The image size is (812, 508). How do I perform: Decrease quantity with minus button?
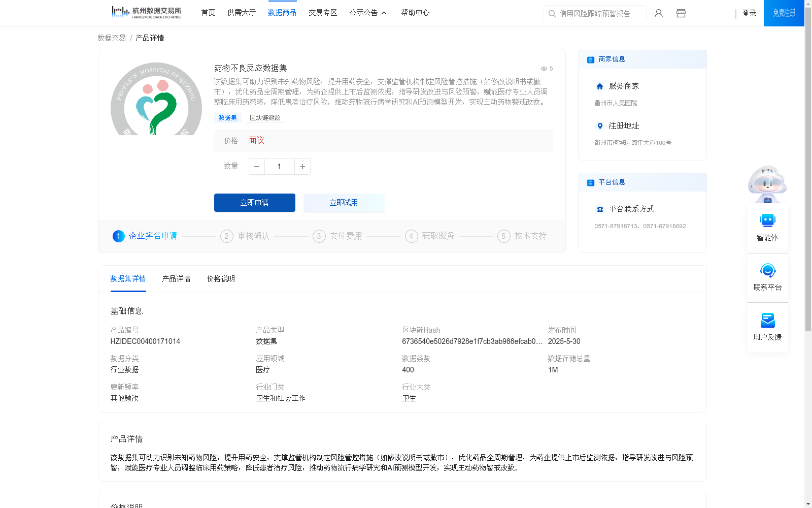tap(257, 167)
